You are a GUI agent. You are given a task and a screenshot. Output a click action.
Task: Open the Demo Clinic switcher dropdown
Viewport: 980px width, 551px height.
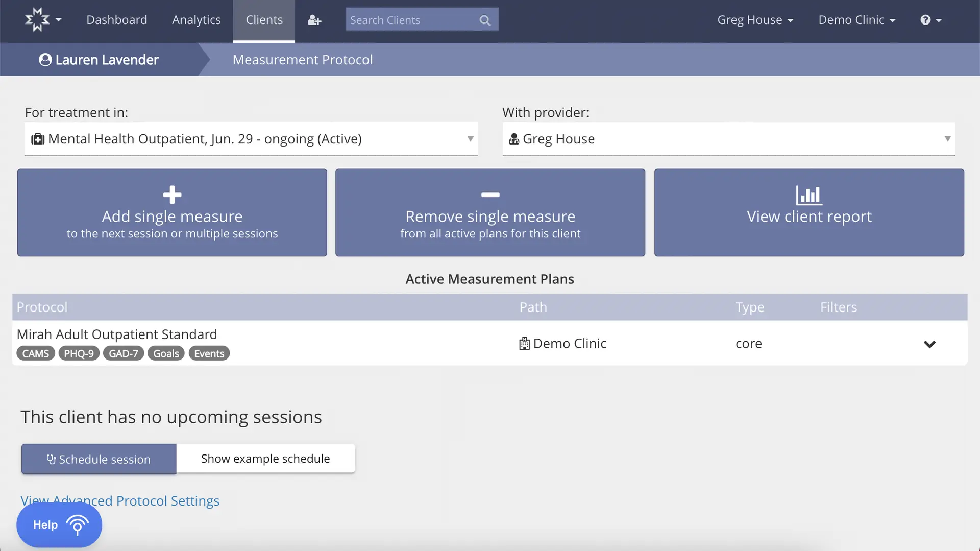click(857, 19)
